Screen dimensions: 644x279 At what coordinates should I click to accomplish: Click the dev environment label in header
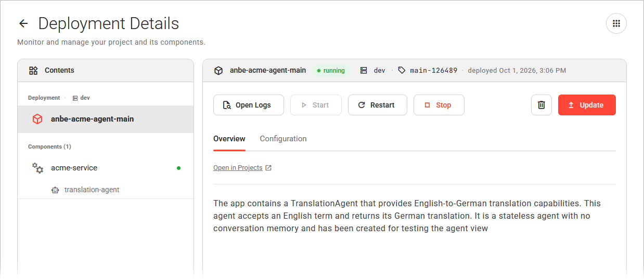(x=380, y=70)
